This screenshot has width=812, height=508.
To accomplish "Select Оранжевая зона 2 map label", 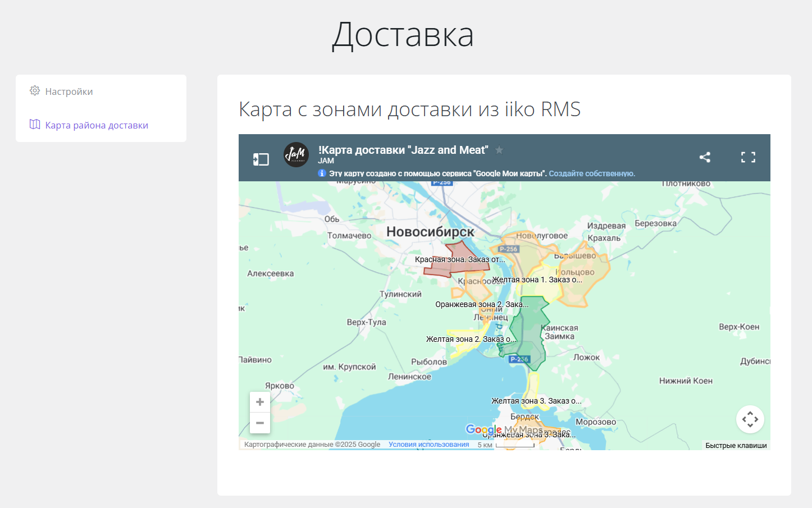I will point(482,304).
